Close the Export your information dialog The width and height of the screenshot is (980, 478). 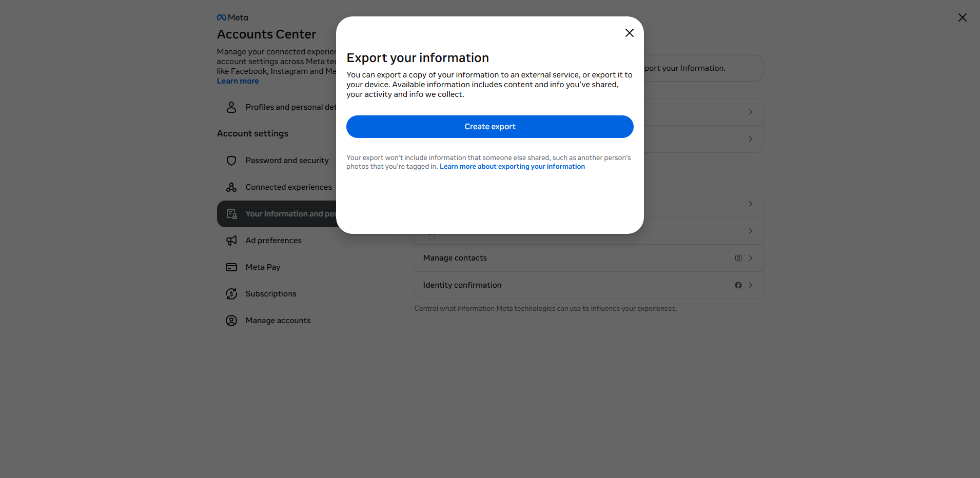click(630, 33)
